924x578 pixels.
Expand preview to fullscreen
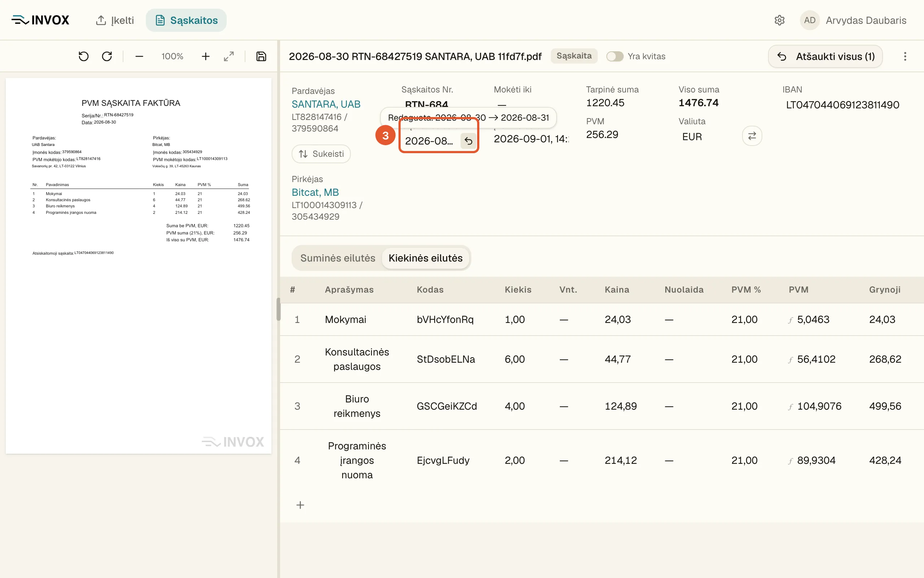[229, 57]
